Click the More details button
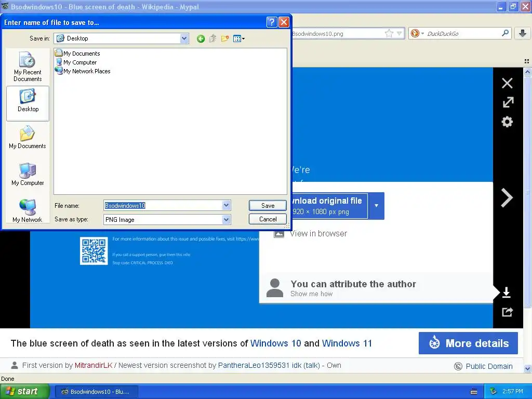Screen dimensions: 532x399 point(468,343)
